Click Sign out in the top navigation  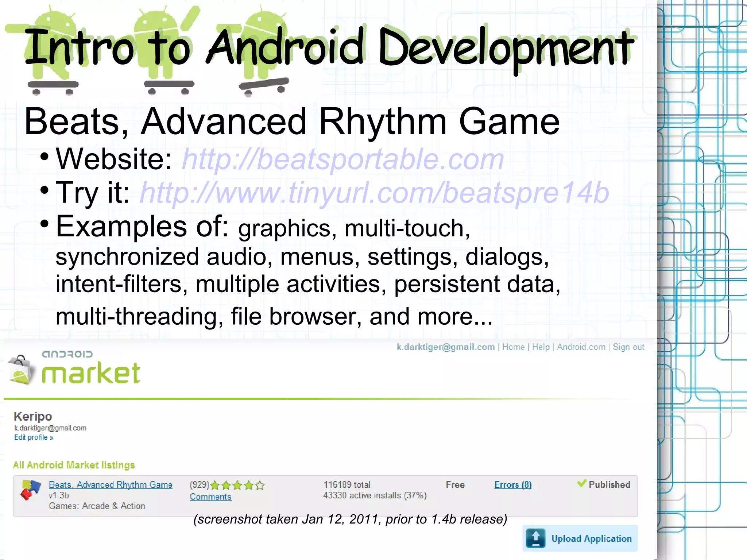628,347
